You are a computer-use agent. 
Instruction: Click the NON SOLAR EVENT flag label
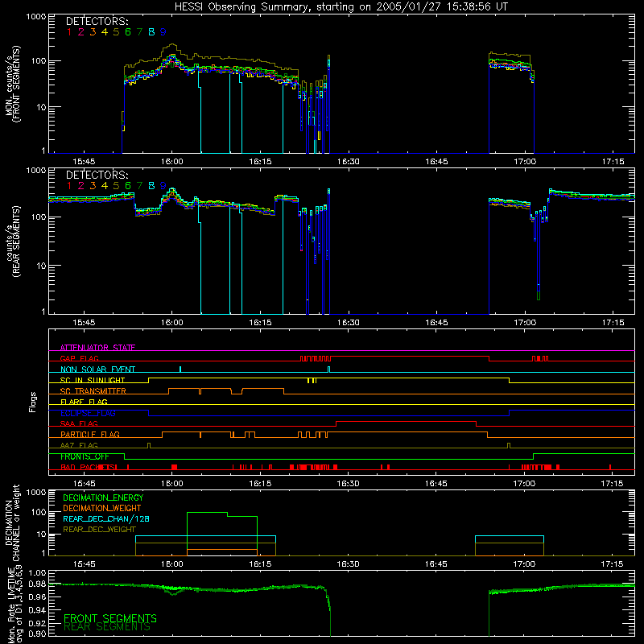(x=97, y=369)
